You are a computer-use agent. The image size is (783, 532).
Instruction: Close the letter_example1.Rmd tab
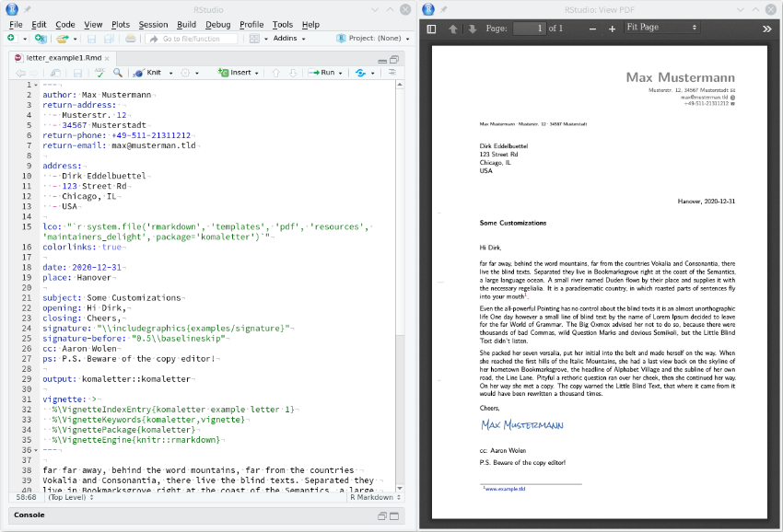point(107,58)
